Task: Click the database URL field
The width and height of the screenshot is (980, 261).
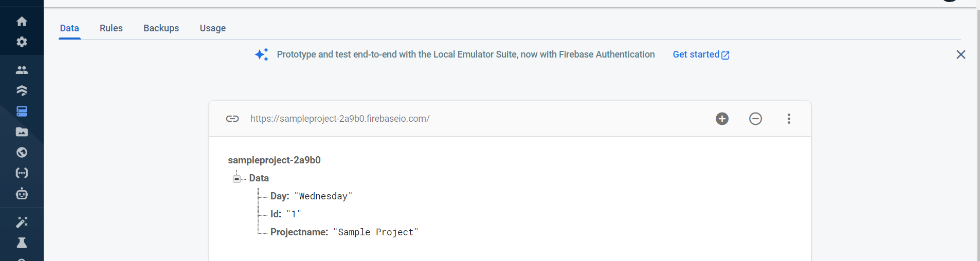Action: click(340, 119)
